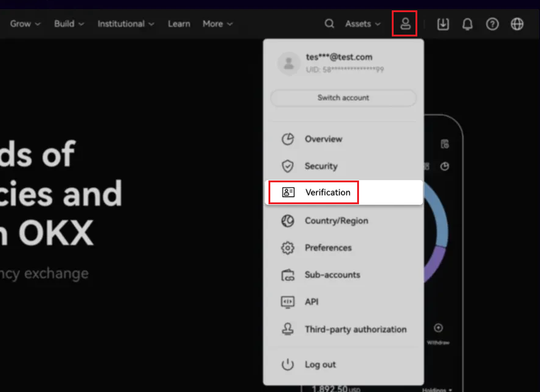Open the download app icon
The image size is (540, 392).
coord(443,24)
